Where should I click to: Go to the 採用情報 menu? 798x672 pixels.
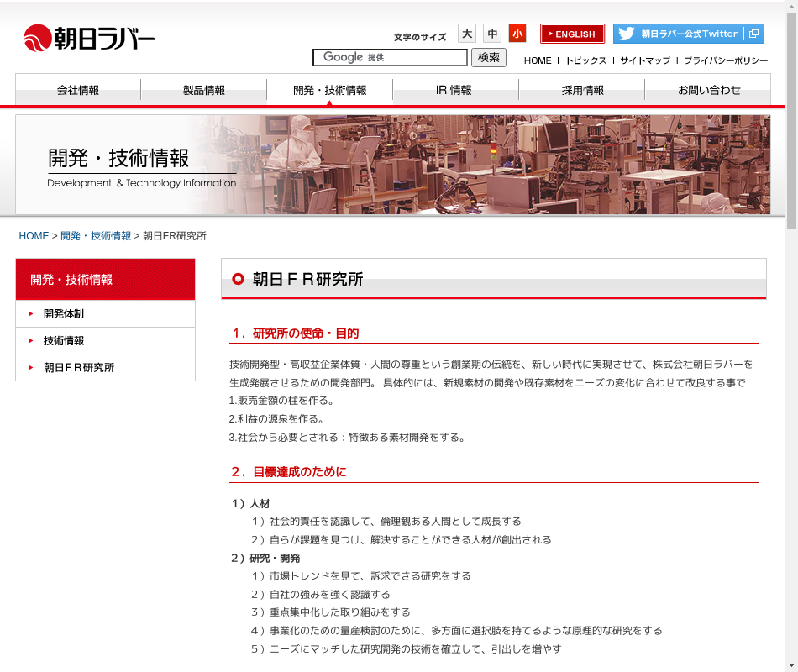point(582,90)
